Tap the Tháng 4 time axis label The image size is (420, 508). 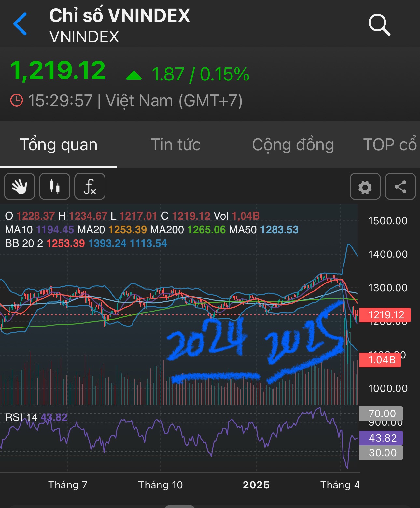coord(340,485)
